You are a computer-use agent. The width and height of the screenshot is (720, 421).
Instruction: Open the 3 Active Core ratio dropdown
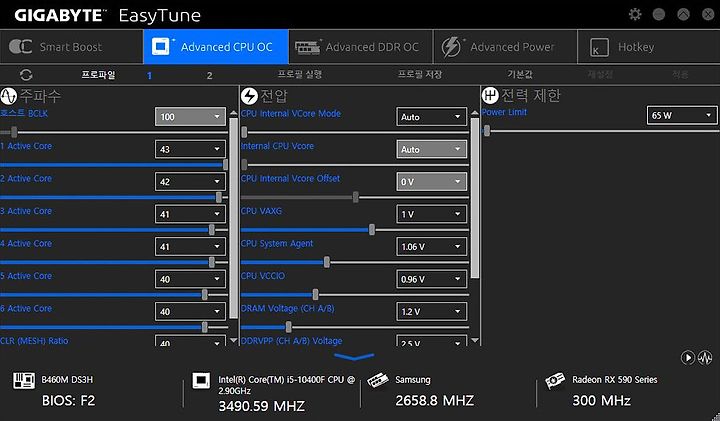190,214
